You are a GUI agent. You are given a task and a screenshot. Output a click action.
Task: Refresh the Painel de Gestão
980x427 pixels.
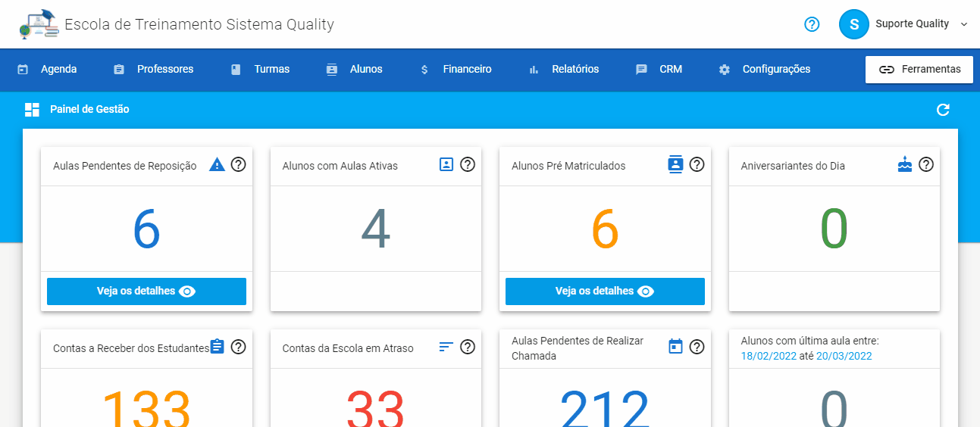point(943,110)
